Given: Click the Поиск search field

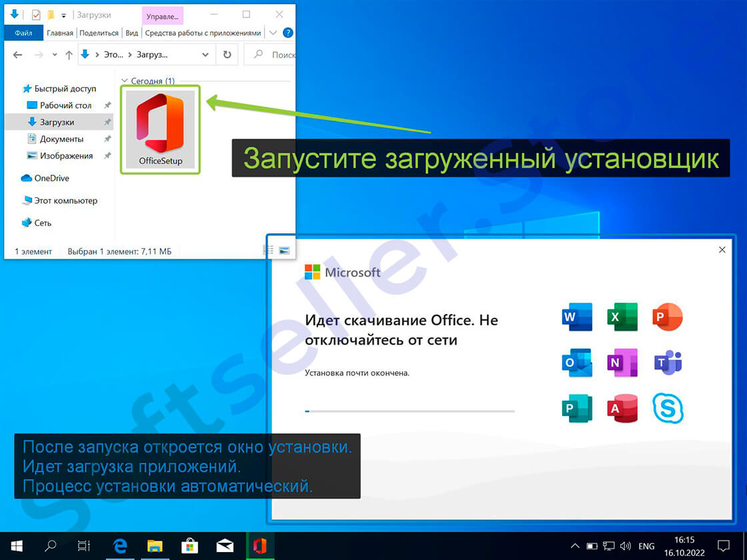Looking at the screenshot, I should coord(270,55).
